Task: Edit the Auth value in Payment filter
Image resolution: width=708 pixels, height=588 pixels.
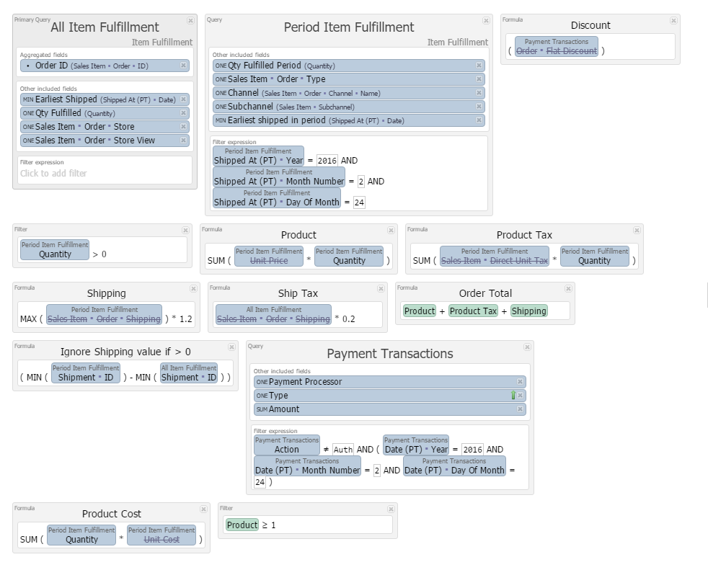Action: 343,450
